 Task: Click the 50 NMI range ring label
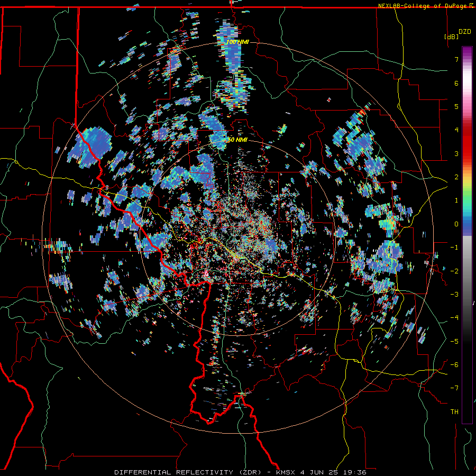pyautogui.click(x=237, y=140)
